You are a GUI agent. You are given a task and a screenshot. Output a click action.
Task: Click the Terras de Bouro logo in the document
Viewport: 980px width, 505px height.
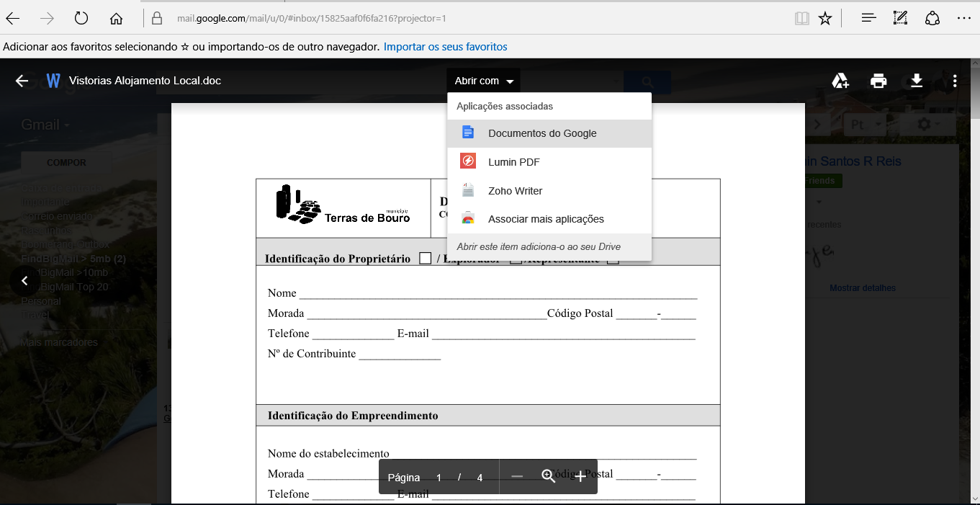pyautogui.click(x=343, y=205)
